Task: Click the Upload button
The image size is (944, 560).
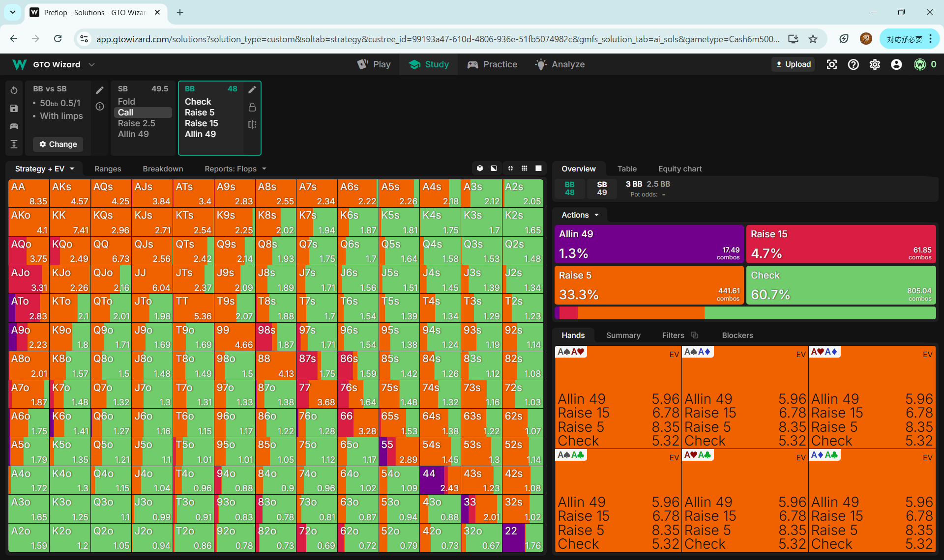Action: [793, 64]
